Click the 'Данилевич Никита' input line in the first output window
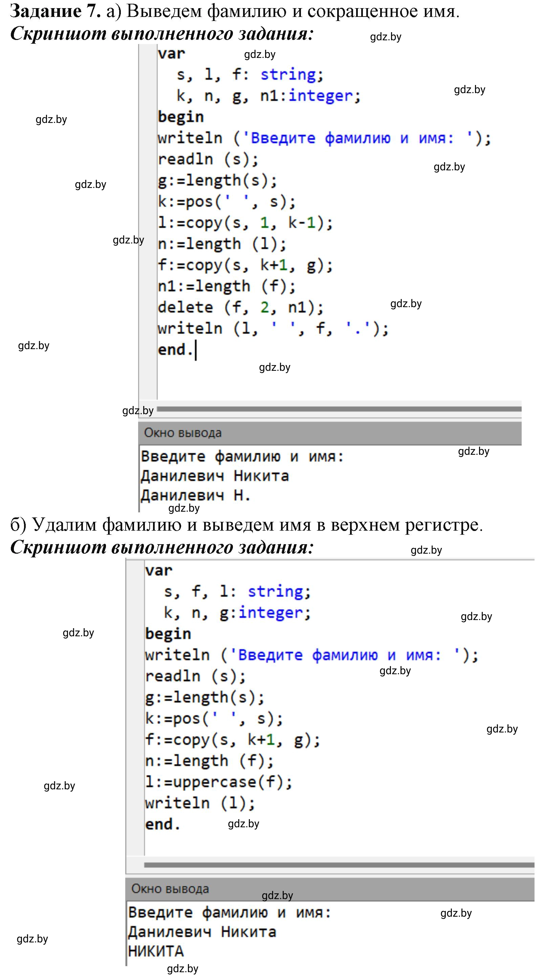 coord(215,476)
